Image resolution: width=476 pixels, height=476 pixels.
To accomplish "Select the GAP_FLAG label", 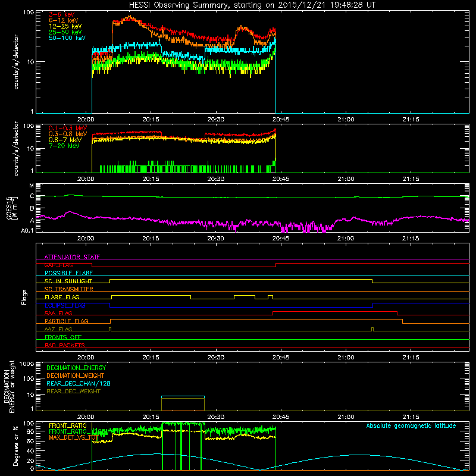I will point(58,265).
